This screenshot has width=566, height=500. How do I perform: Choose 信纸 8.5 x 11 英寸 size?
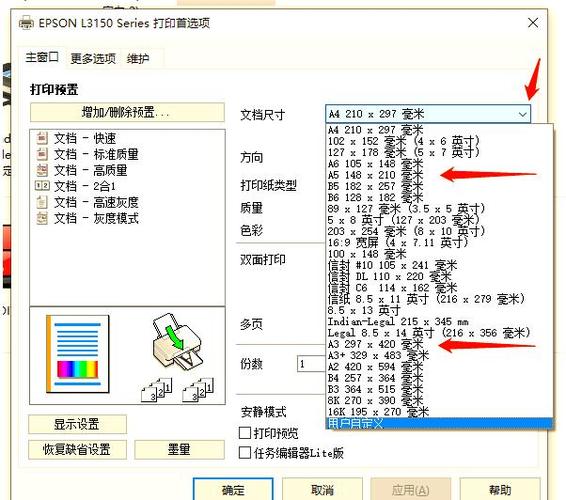click(x=439, y=299)
